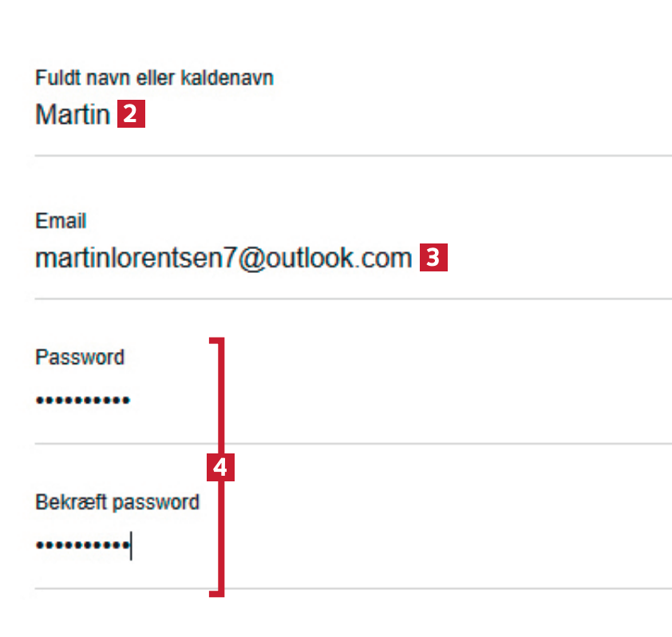The width and height of the screenshot is (672, 637).
Task: Click the email address martinlorentsen7@outlook.com
Action: coord(223,259)
